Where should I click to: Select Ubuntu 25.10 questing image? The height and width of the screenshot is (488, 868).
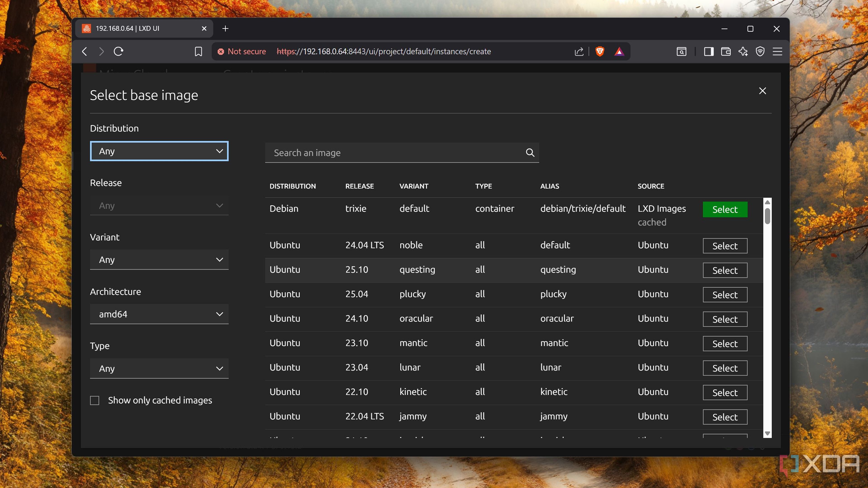(725, 270)
